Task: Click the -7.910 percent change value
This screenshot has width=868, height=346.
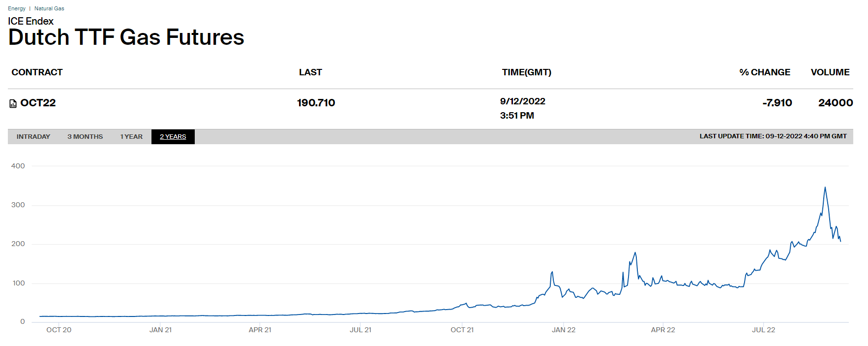Action: click(x=777, y=103)
